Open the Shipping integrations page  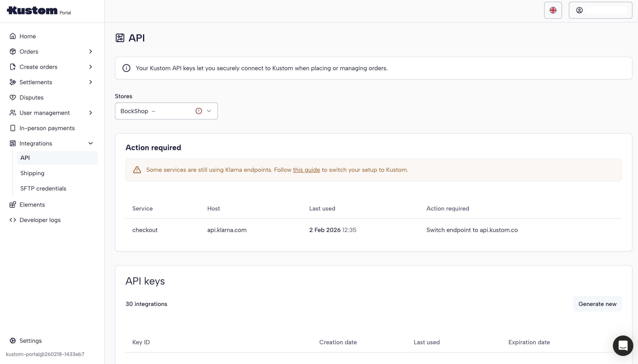[x=32, y=173]
